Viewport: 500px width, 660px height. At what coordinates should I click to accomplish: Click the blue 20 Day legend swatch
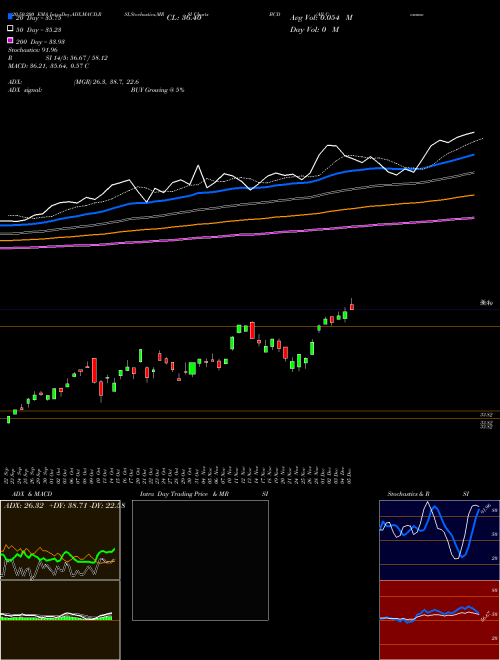[11, 17]
